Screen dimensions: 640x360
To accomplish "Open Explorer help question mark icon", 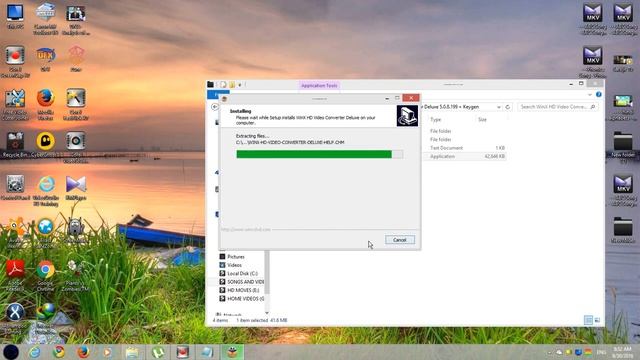I will tap(598, 95).
